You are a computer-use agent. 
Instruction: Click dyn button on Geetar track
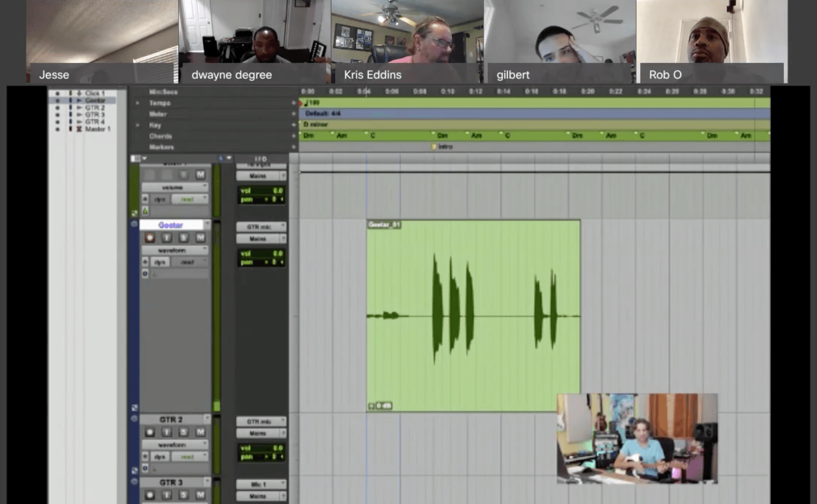[160, 262]
